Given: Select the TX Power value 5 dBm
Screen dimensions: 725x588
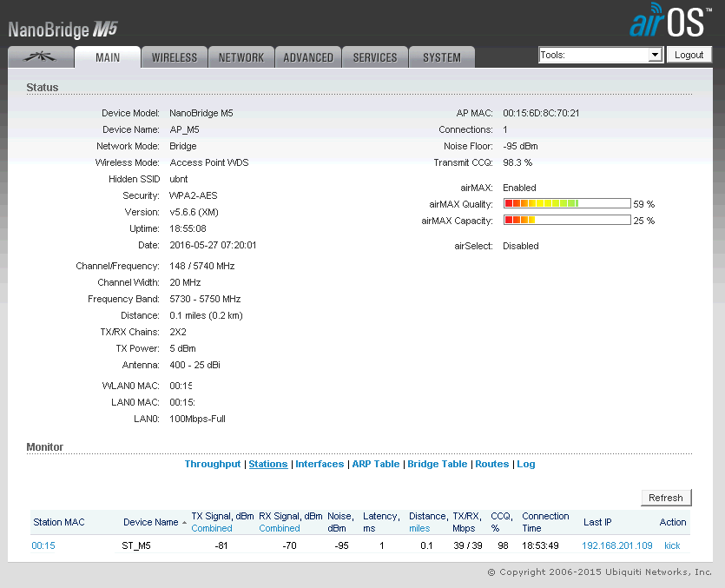Looking at the screenshot, I should [x=182, y=348].
